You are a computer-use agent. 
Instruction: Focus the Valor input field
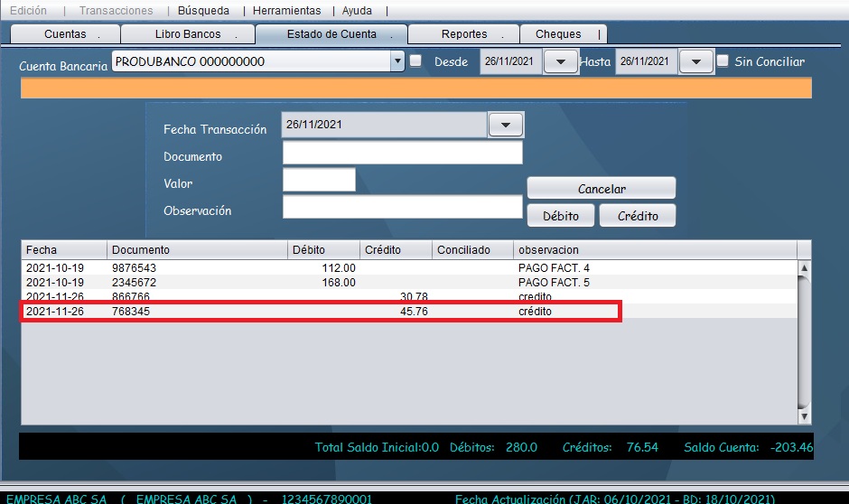coord(319,181)
